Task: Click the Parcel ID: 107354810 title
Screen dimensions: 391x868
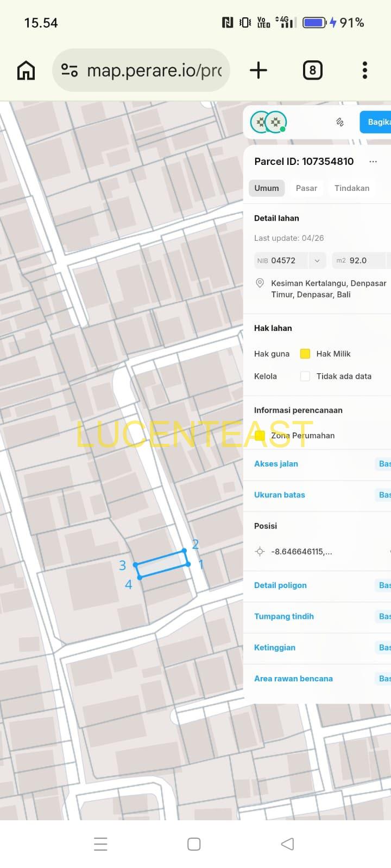Action: (304, 162)
